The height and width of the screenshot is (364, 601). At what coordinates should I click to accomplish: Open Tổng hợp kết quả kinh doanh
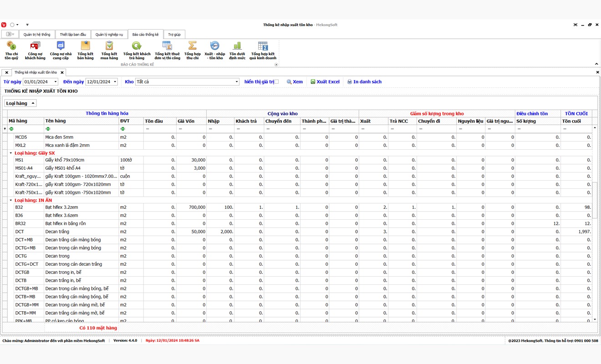(x=263, y=50)
